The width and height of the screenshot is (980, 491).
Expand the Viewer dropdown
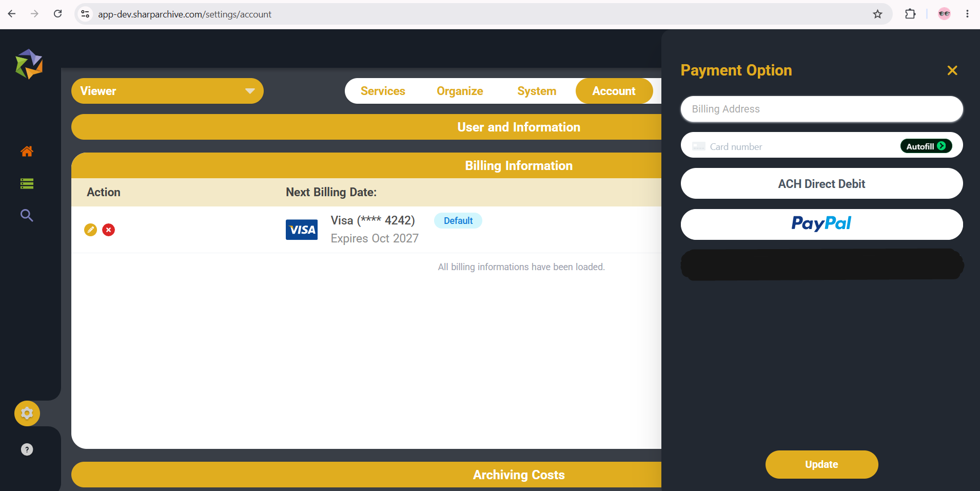pos(167,91)
